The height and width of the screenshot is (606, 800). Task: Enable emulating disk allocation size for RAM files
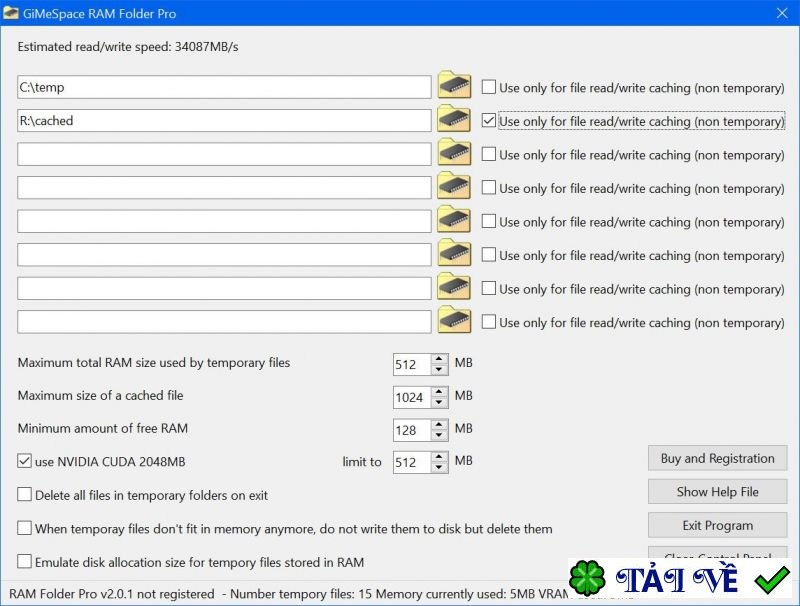pos(22,562)
